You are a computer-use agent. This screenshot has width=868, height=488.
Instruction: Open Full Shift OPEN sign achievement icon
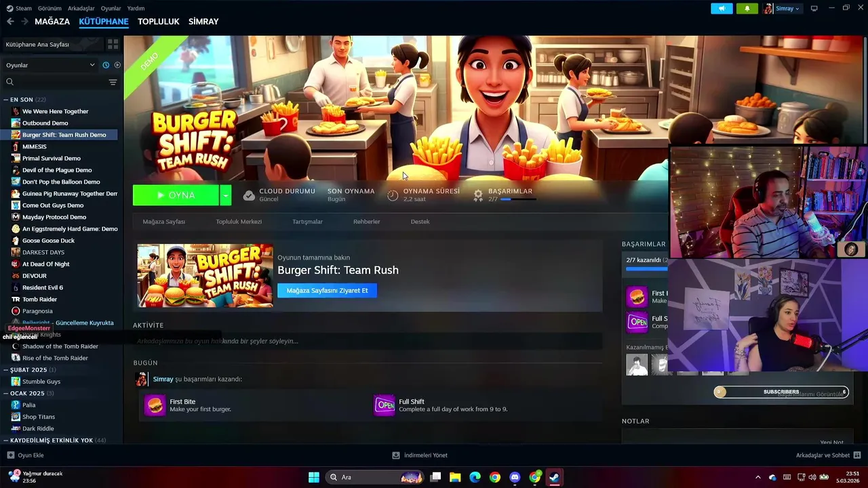pos(384,405)
